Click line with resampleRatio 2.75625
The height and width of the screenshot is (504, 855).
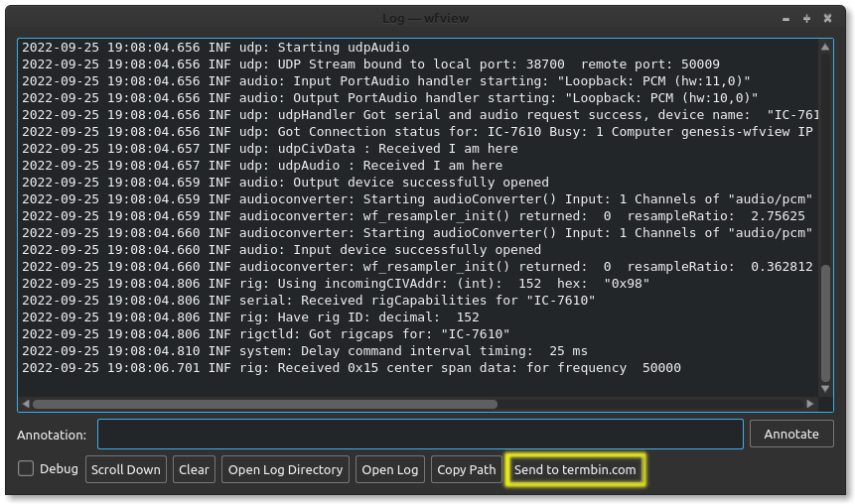pyautogui.click(x=413, y=216)
